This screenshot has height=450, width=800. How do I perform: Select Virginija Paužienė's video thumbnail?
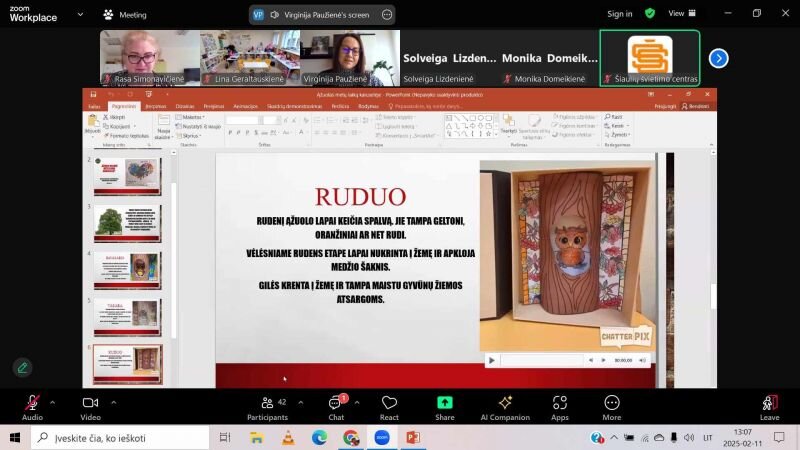click(349, 58)
